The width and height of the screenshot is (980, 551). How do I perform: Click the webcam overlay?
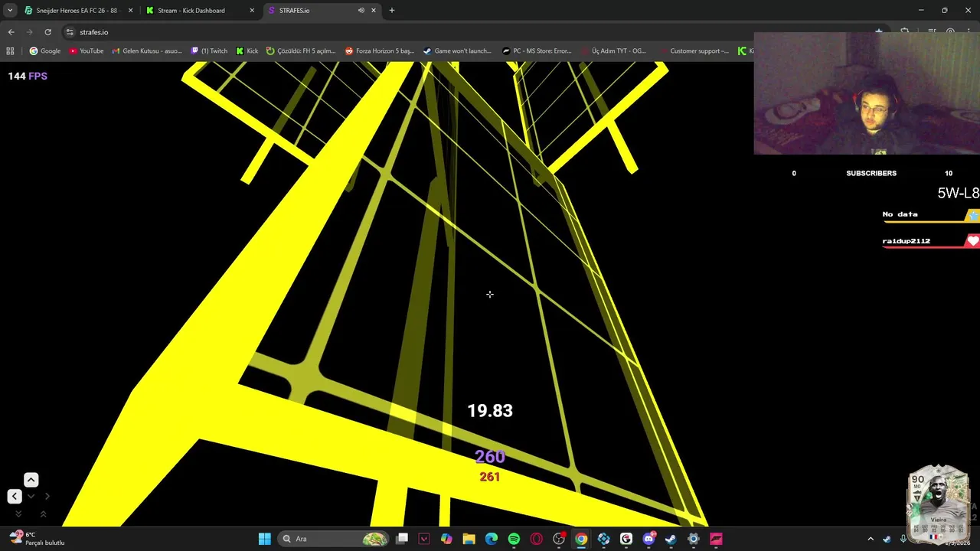867,93
